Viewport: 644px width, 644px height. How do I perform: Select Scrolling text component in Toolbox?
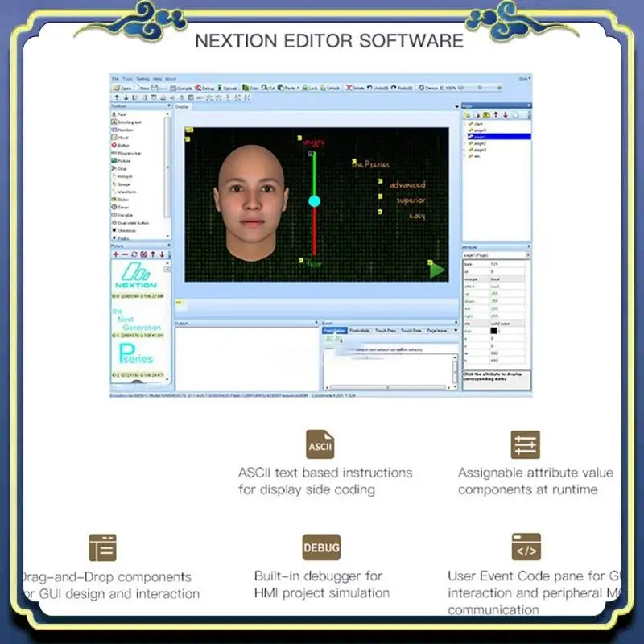click(126, 122)
